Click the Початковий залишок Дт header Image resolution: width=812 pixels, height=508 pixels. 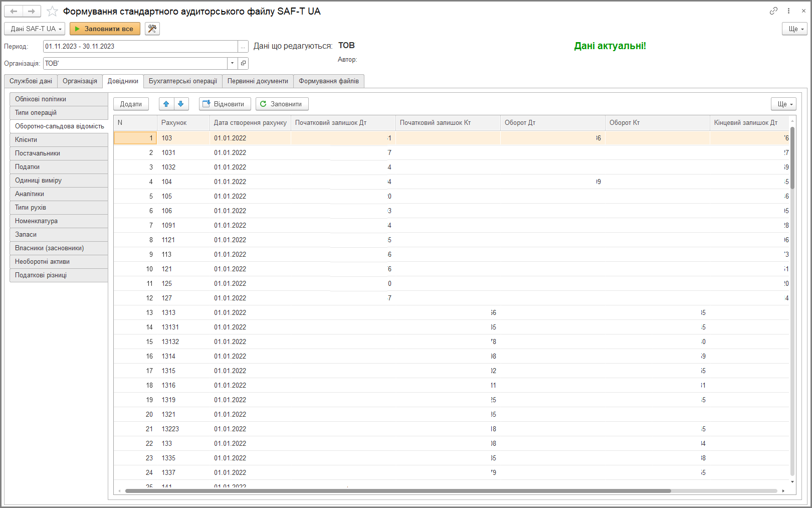[343, 123]
